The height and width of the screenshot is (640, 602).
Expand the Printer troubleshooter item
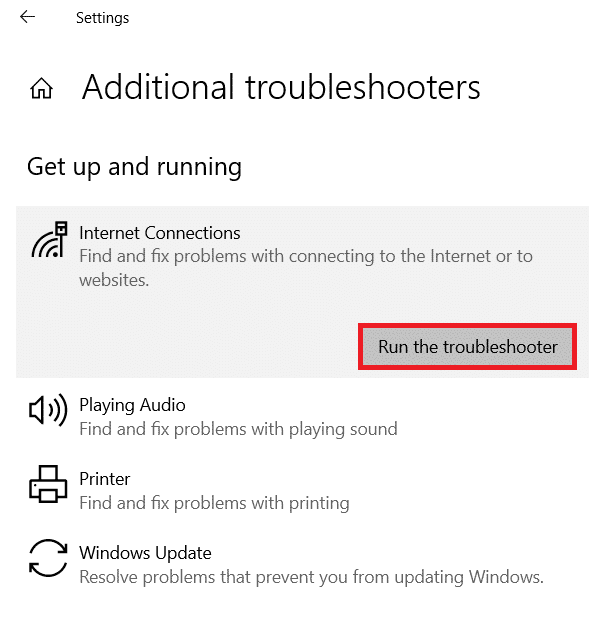[x=105, y=479]
